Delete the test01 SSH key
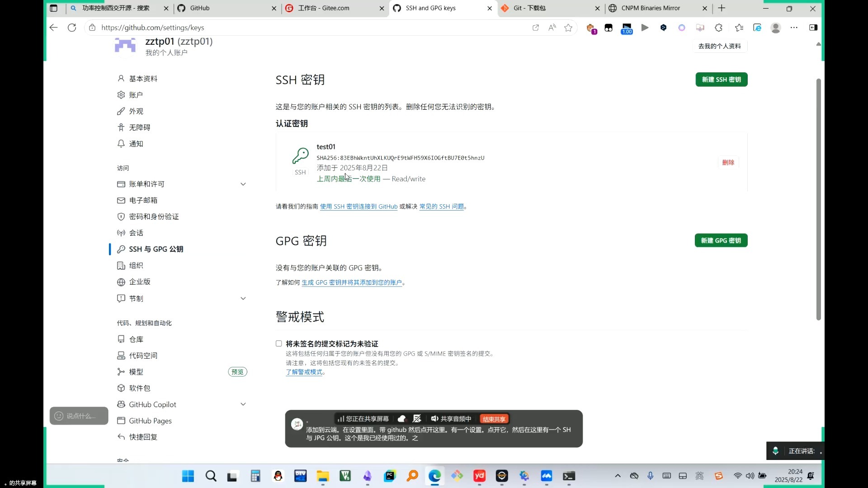The image size is (868, 488). (x=728, y=162)
